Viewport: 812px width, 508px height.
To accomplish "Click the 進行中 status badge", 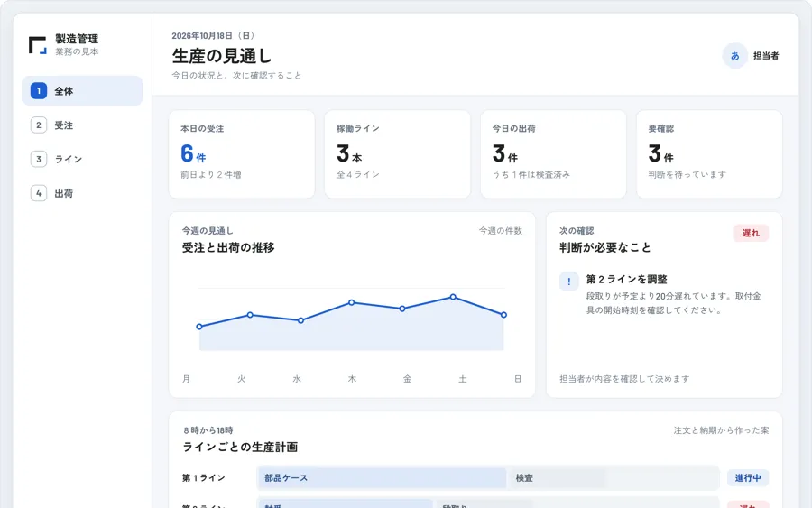I will pos(748,478).
